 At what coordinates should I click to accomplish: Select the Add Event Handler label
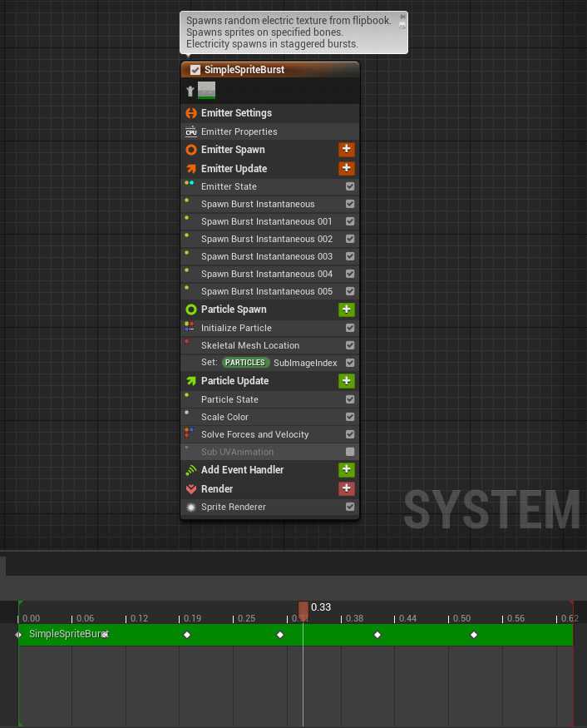[242, 470]
